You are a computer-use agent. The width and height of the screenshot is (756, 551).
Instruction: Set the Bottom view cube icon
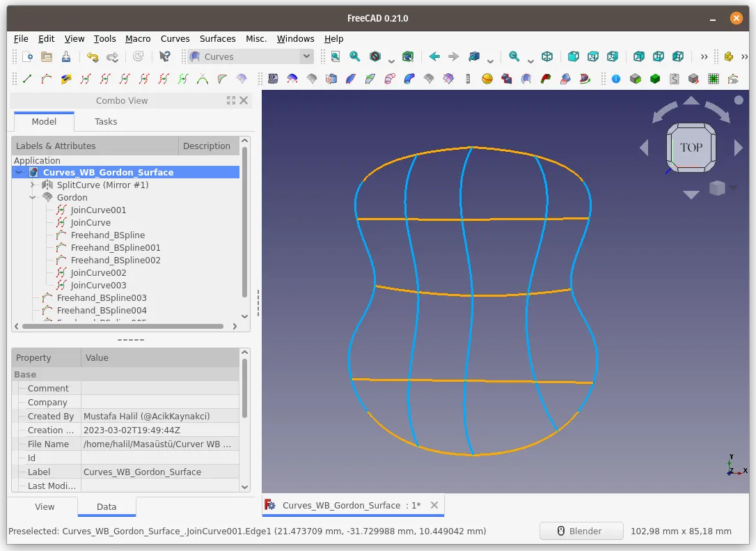(658, 56)
